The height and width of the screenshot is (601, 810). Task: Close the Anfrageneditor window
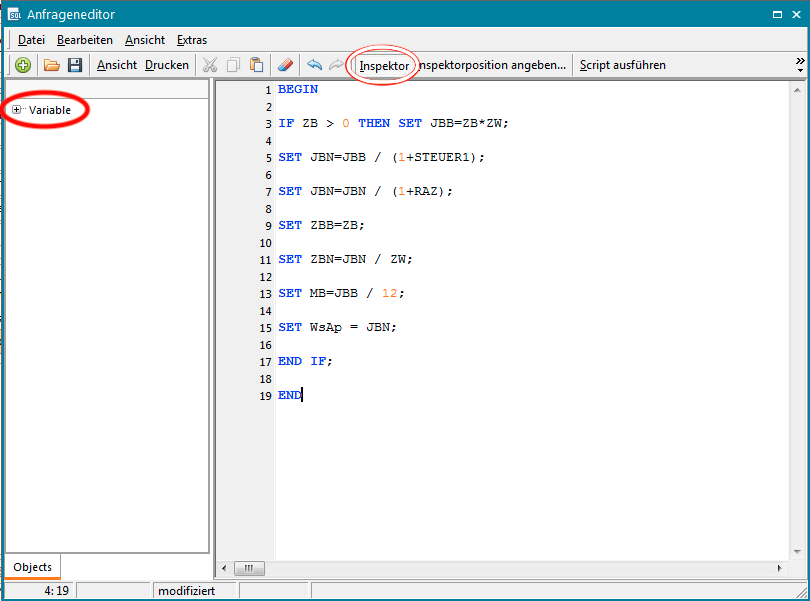click(797, 14)
